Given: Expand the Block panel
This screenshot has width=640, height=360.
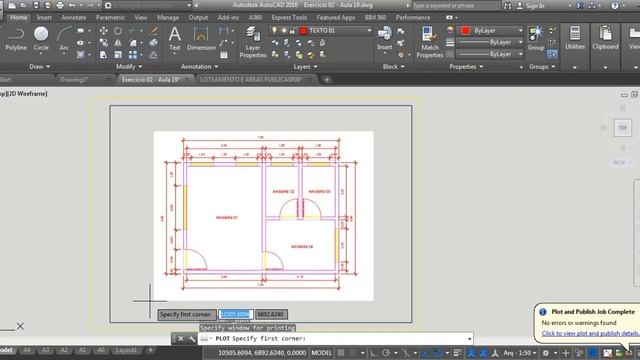Looking at the screenshot, I should click(393, 67).
